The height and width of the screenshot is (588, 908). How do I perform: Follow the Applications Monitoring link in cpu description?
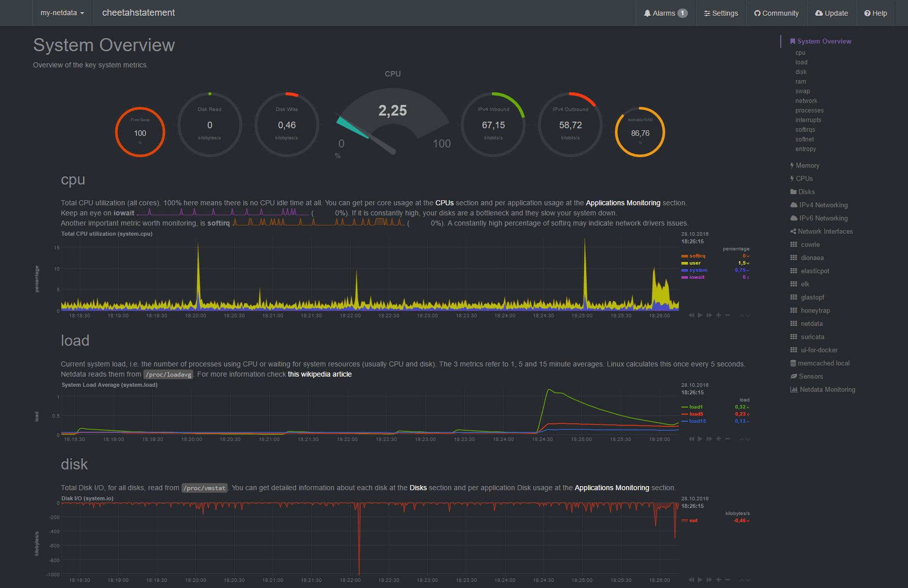pos(623,203)
